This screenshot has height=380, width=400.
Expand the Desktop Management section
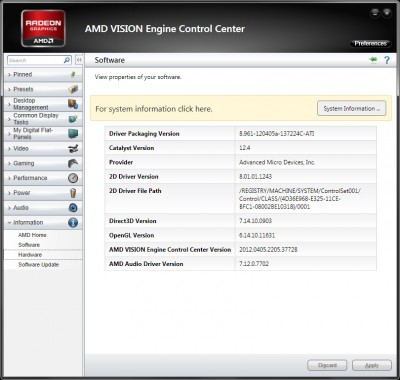(x=43, y=104)
